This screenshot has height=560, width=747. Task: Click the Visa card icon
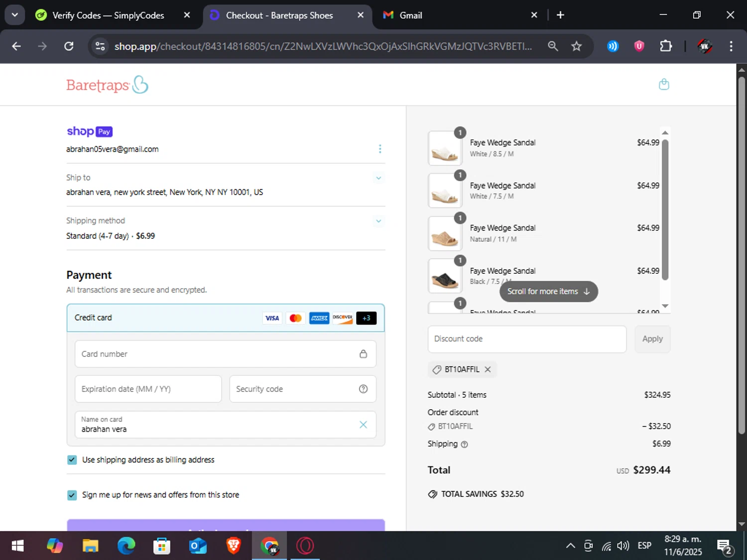click(272, 318)
